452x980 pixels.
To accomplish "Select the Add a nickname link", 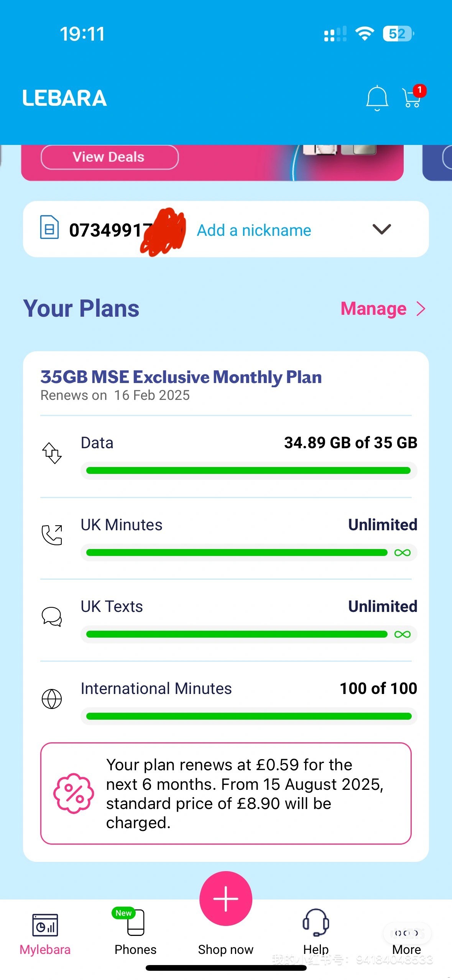I will (x=254, y=229).
